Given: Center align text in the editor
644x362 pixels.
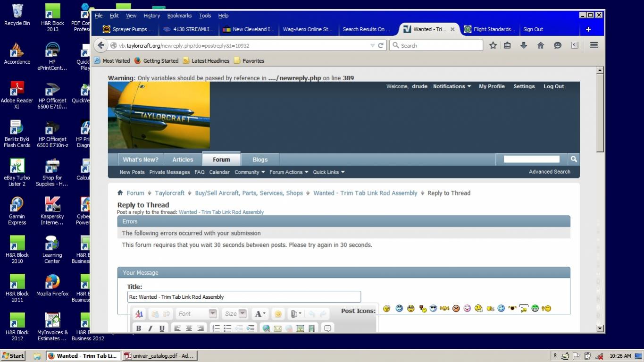Looking at the screenshot, I should pyautogui.click(x=189, y=328).
